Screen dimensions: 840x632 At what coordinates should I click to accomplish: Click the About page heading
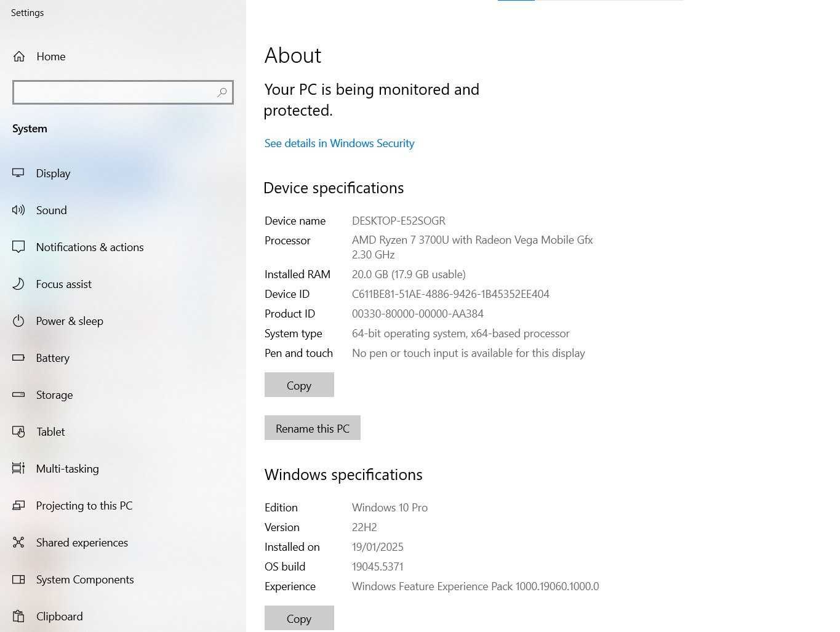tap(293, 55)
